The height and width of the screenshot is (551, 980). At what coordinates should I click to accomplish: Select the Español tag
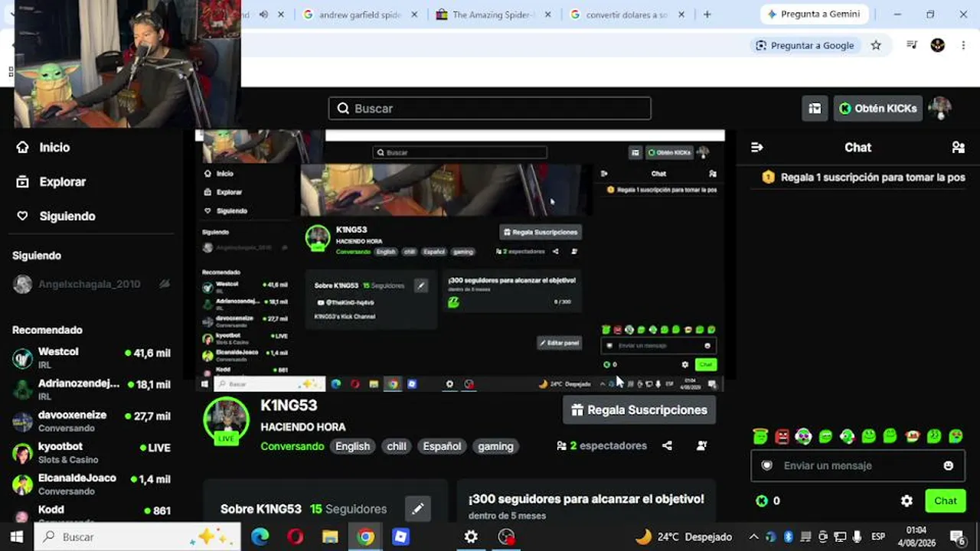[x=442, y=446]
